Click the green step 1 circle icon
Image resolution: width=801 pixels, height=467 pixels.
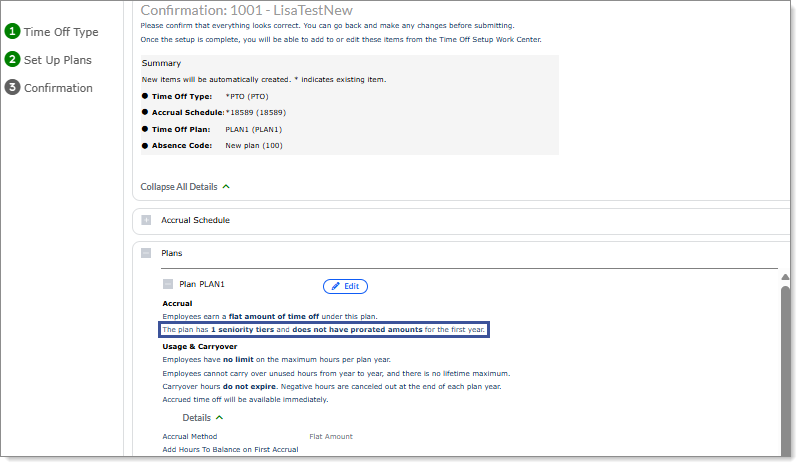tap(13, 32)
